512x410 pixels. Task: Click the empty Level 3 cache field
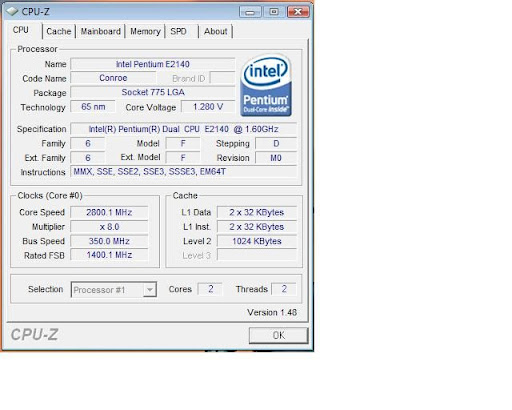coord(257,255)
